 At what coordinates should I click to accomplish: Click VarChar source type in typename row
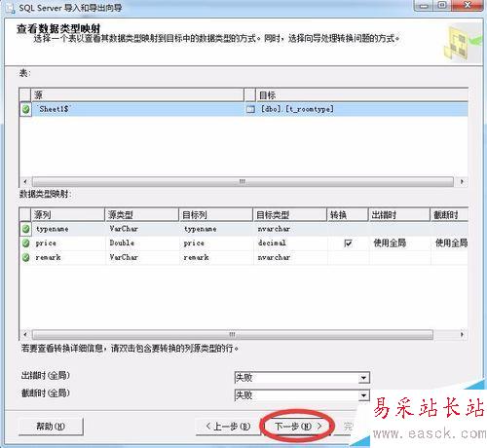point(142,229)
